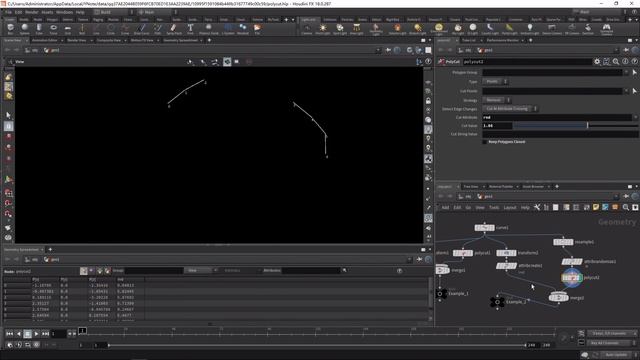Open the Strategy dropdown

(496, 100)
